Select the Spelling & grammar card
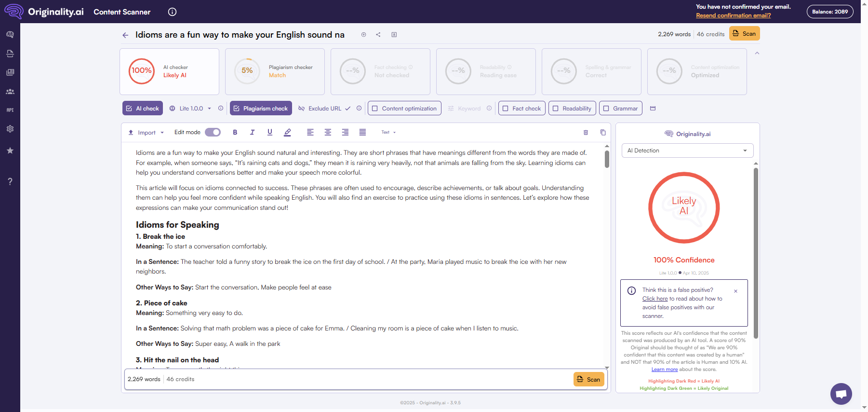The width and height of the screenshot is (868, 412). (x=591, y=71)
